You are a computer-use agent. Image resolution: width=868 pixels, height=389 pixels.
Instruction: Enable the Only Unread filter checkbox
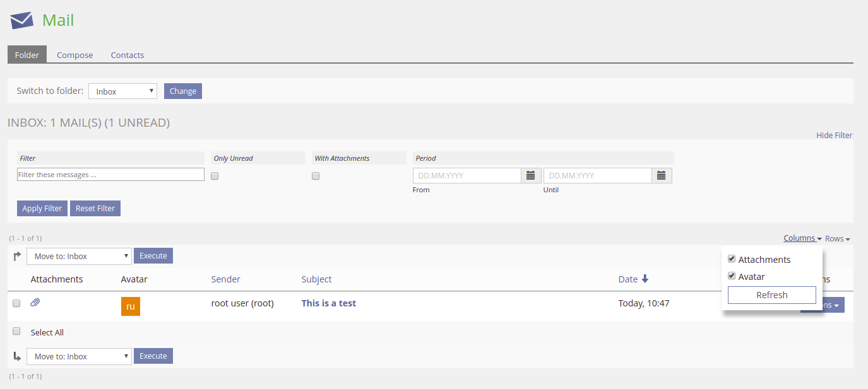pos(215,176)
